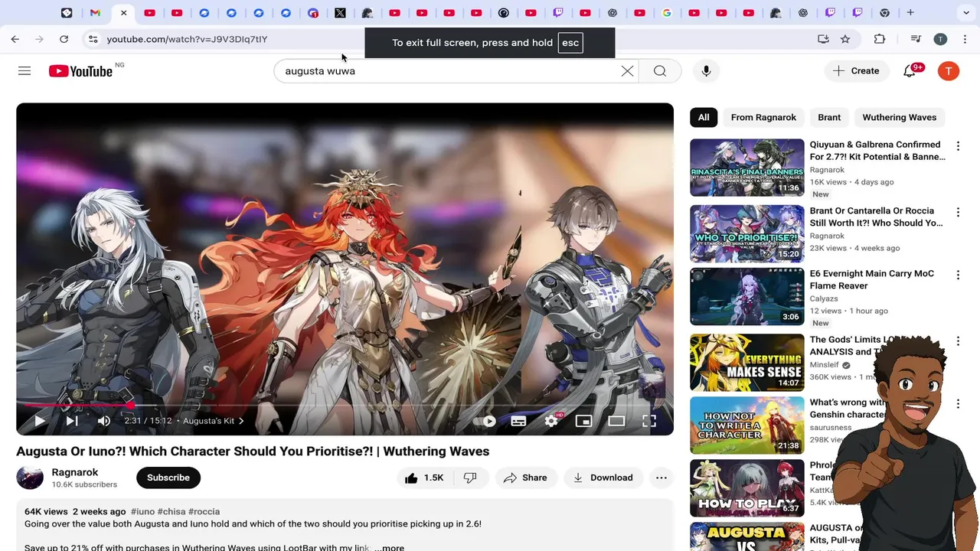Screen dimensions: 980x551
Task: Open Create button
Action: pos(856,71)
